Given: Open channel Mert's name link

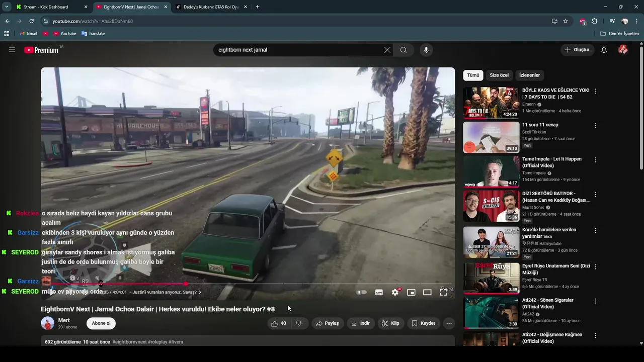Looking at the screenshot, I should pos(64,320).
